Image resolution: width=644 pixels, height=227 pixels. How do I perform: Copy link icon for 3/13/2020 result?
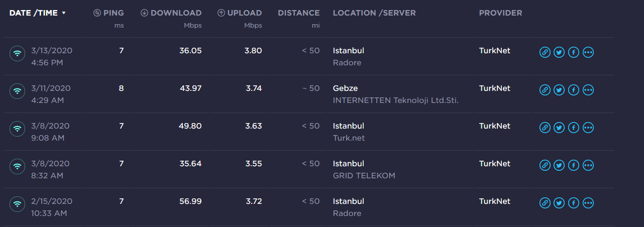545,52
